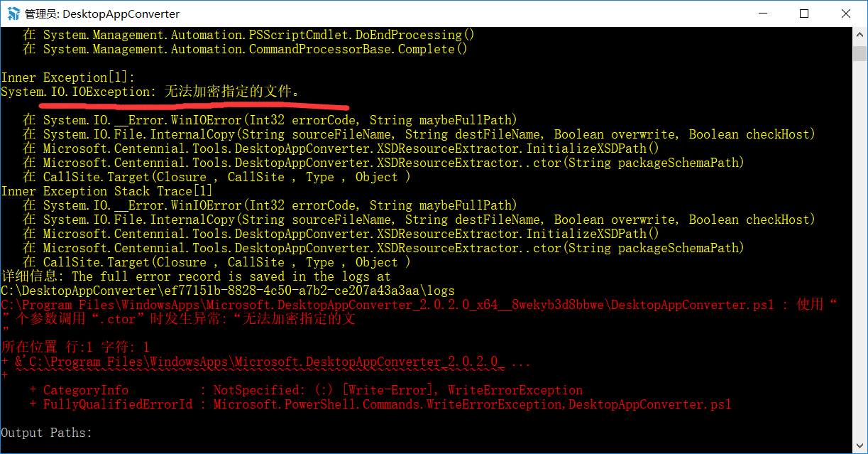Screen dimensions: 868x454
Task: Click the C:\DesktopAppConverter logs path line
Action: click(227, 291)
